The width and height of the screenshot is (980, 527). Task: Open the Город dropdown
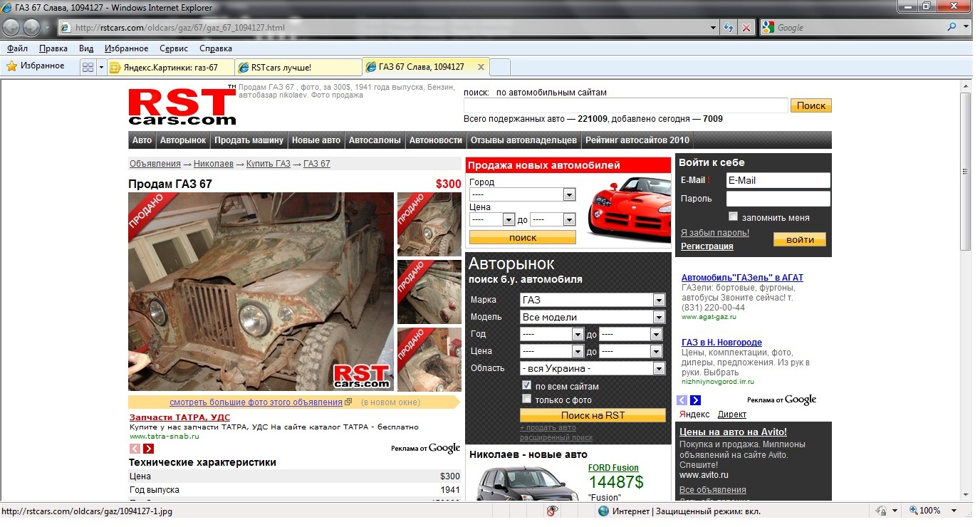point(522,194)
